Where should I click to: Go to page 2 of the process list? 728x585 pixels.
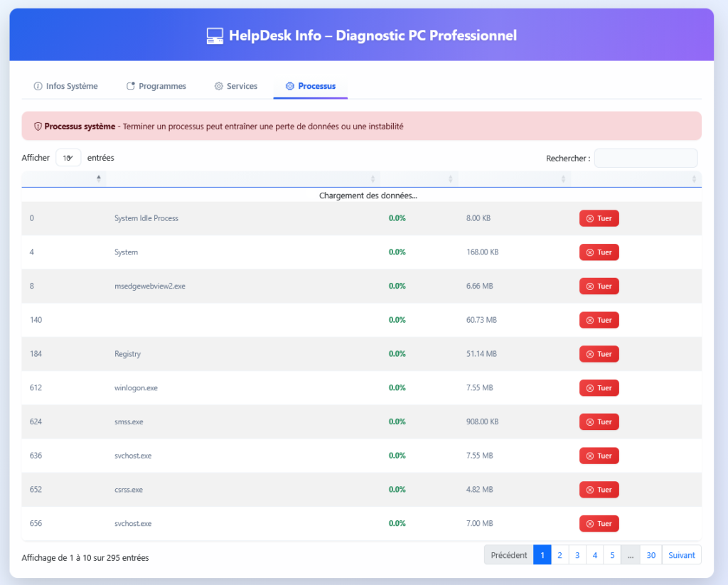pos(560,555)
